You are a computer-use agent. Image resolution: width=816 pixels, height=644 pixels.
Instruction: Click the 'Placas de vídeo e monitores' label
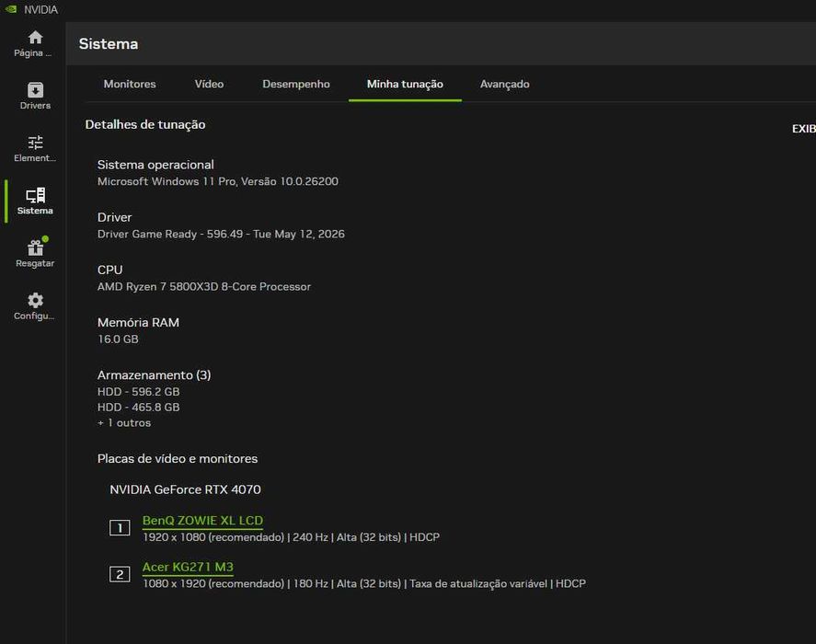click(178, 459)
